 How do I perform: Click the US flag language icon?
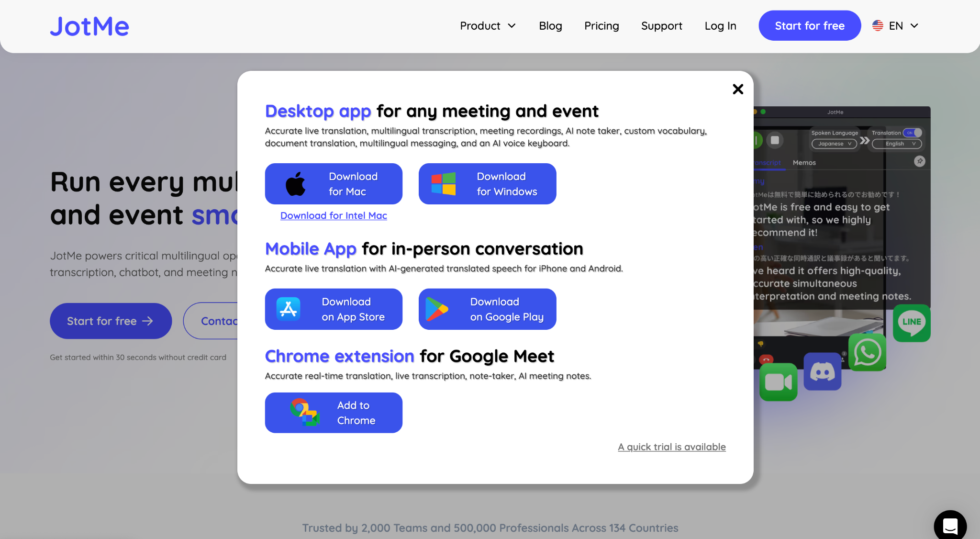tap(878, 26)
